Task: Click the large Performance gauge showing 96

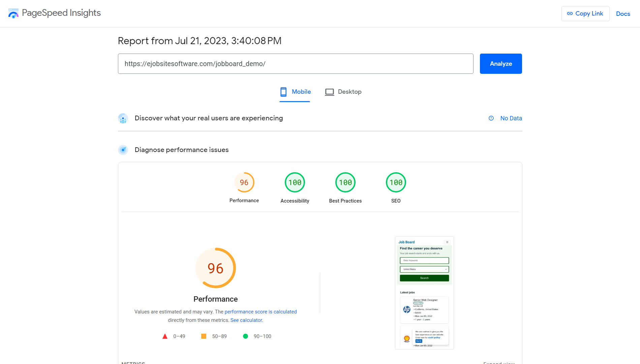Action: pyautogui.click(x=215, y=268)
